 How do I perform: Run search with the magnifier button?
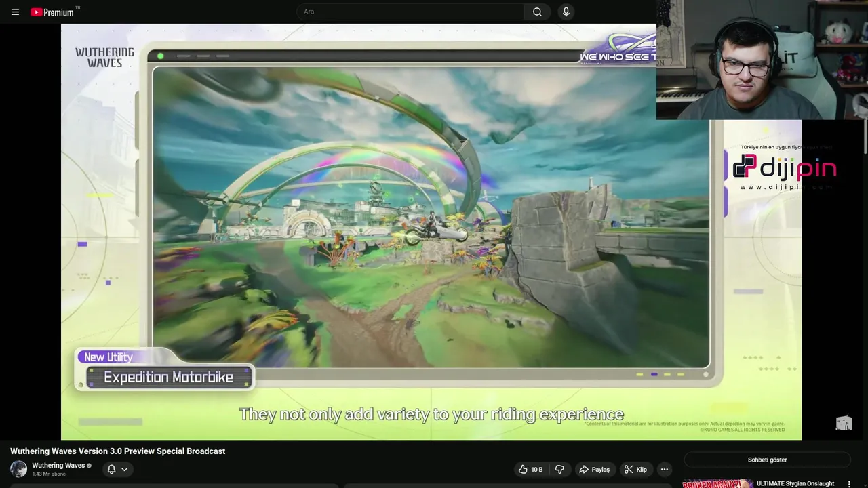tap(537, 12)
